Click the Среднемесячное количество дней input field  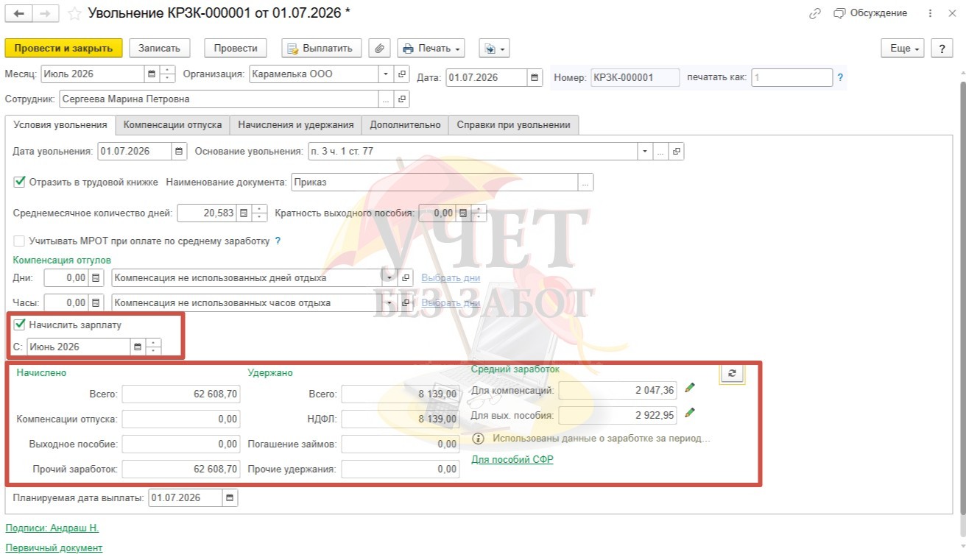click(x=207, y=213)
